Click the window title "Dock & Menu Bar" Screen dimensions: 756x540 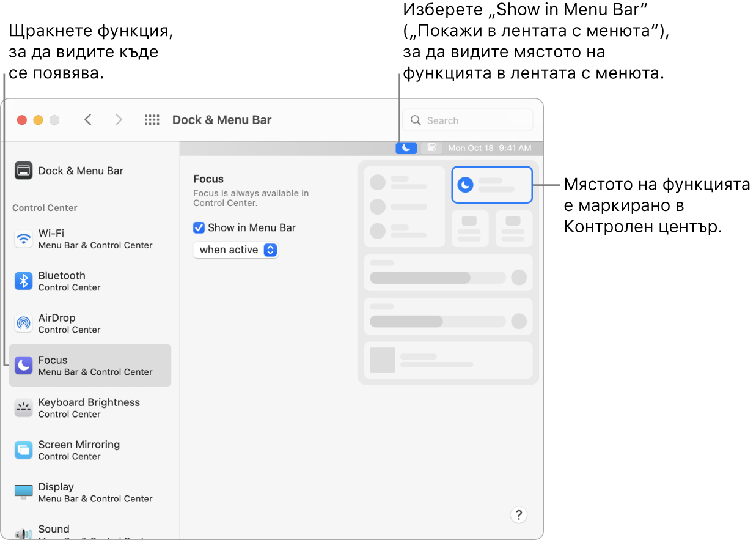222,120
